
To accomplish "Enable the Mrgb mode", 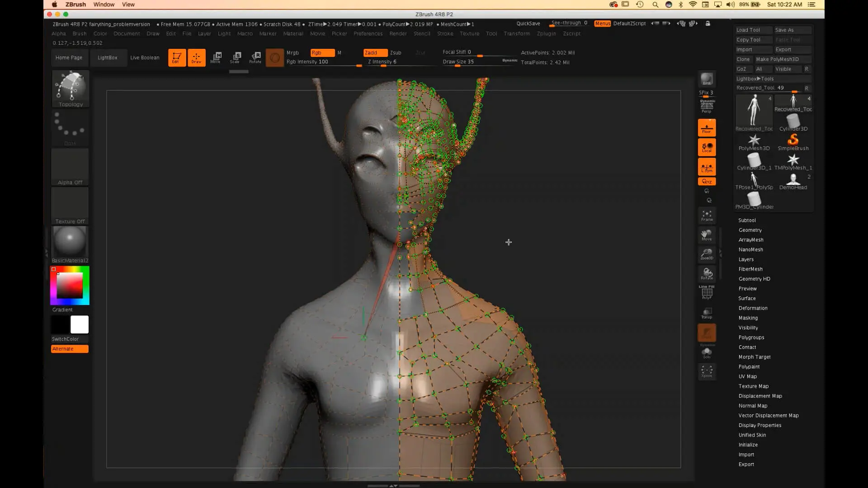I will coord(292,53).
